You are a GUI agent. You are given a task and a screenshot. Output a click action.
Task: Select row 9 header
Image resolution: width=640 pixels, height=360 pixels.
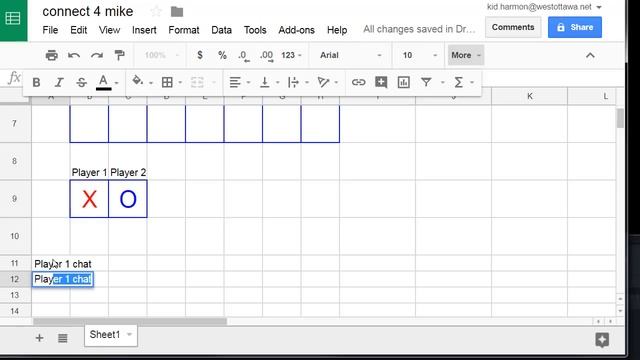(x=15, y=199)
